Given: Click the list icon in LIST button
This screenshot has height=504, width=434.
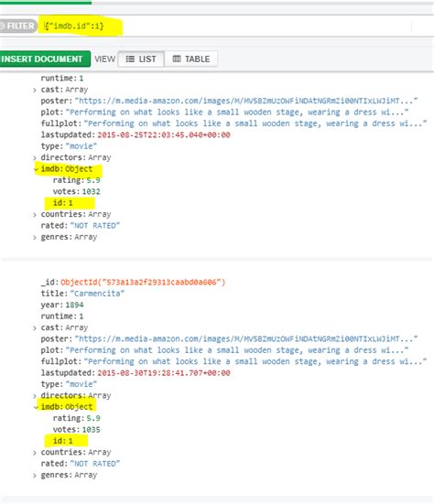Looking at the screenshot, I should point(130,59).
